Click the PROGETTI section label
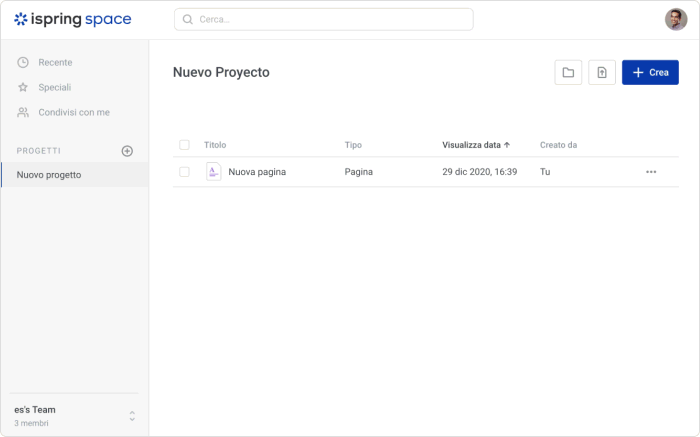Image resolution: width=700 pixels, height=437 pixels. [38, 151]
